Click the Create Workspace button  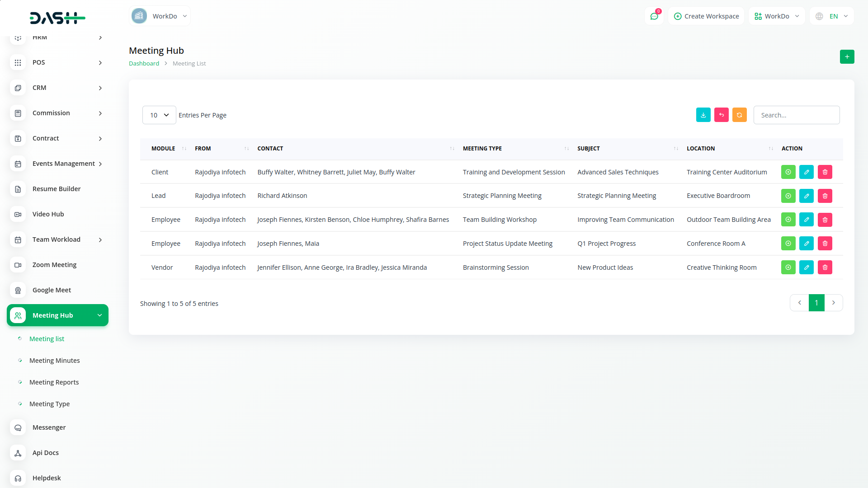(706, 16)
